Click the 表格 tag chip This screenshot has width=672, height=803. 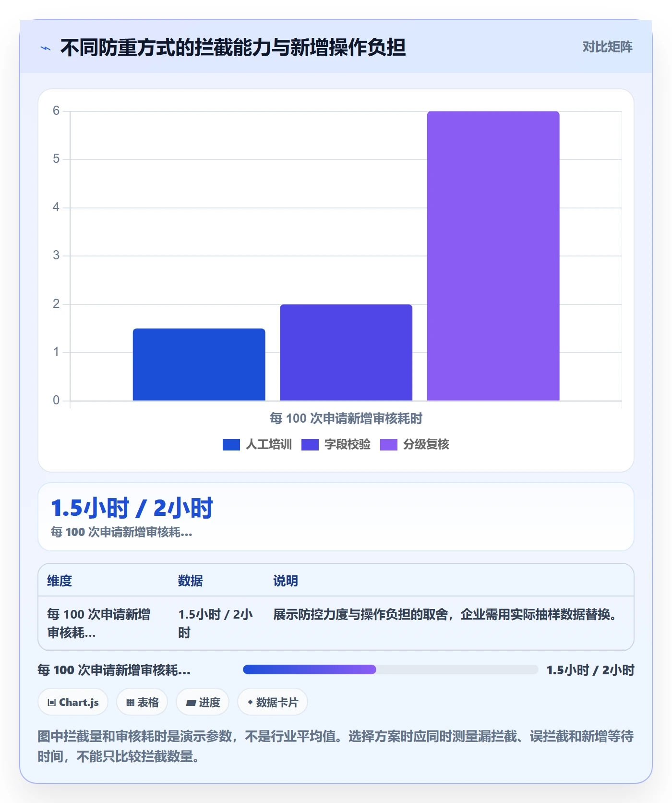142,702
